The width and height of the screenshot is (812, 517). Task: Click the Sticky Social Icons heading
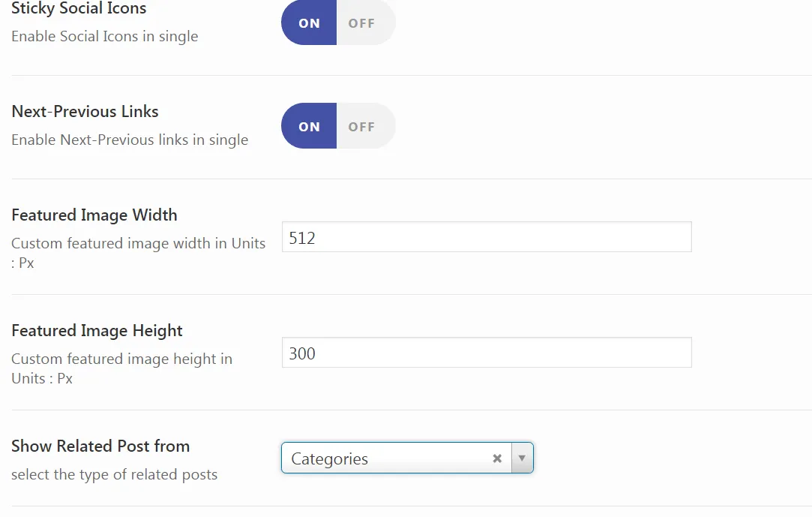[x=79, y=9]
